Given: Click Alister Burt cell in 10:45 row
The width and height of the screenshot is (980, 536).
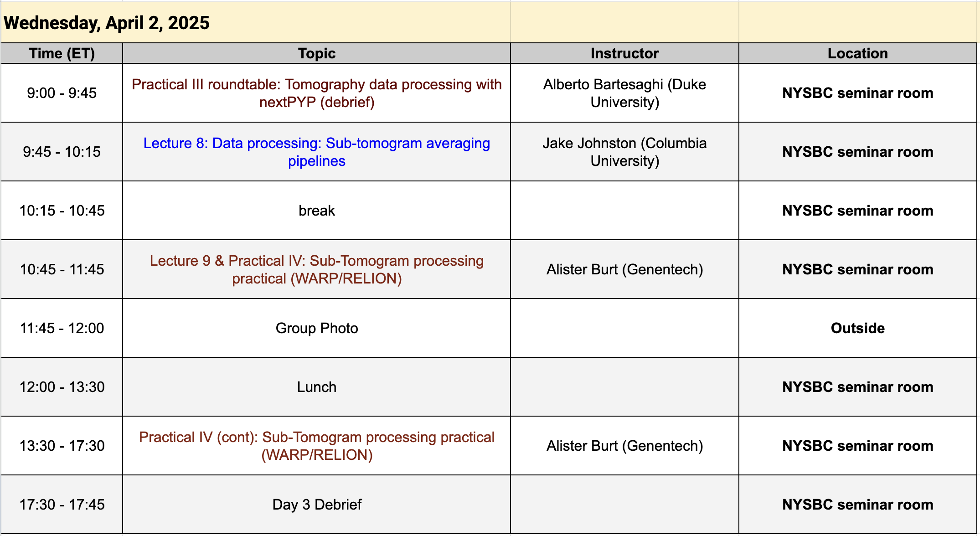Looking at the screenshot, I should pos(625,269).
